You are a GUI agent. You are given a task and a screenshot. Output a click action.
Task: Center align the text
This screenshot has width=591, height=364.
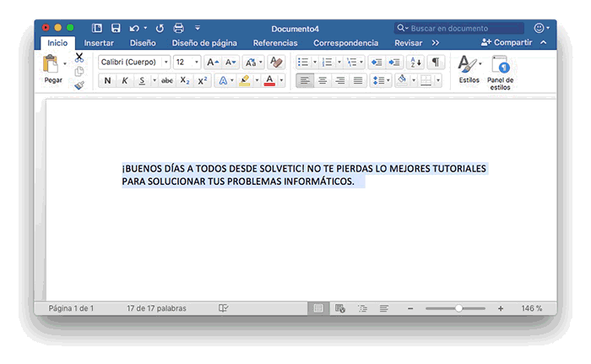[323, 80]
